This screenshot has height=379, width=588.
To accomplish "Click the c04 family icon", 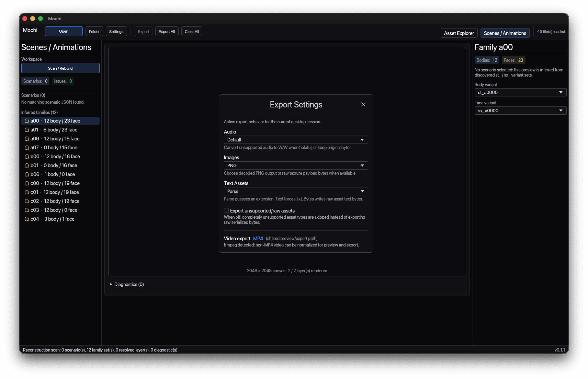I will tap(27, 219).
